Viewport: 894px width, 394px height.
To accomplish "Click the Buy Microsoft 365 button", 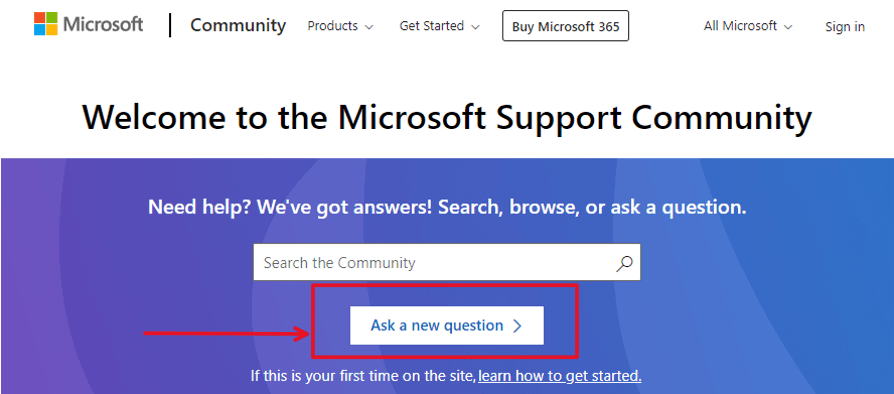I will pos(566,26).
